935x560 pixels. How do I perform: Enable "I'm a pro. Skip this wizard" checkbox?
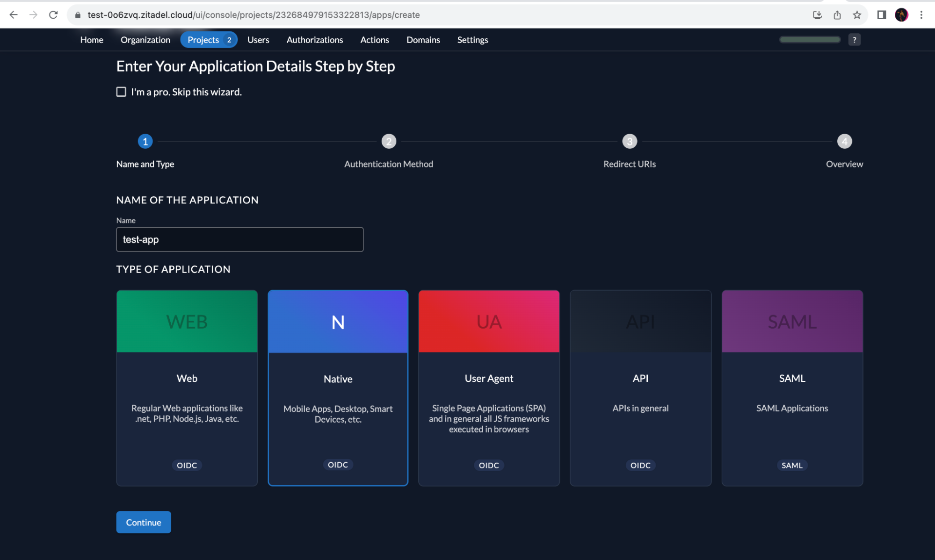(121, 92)
